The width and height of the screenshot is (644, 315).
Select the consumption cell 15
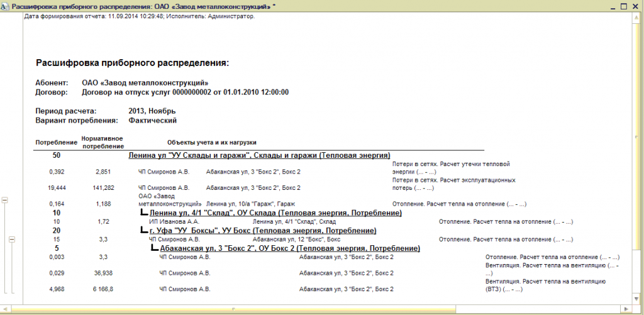(x=57, y=239)
